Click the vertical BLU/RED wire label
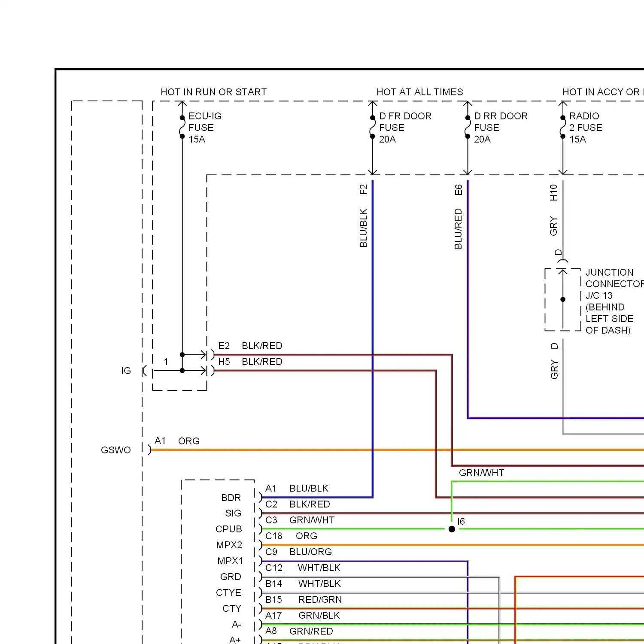 pyautogui.click(x=458, y=229)
